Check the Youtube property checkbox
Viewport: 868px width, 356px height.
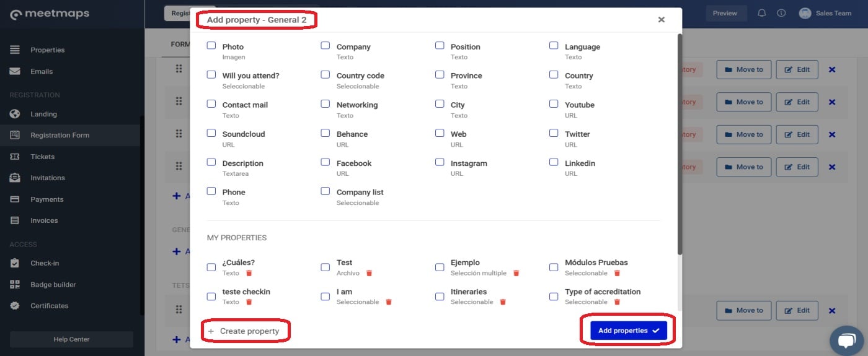tap(554, 104)
